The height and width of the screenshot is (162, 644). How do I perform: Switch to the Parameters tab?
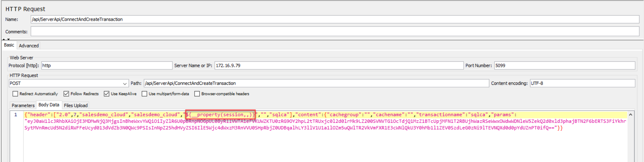[x=23, y=106]
